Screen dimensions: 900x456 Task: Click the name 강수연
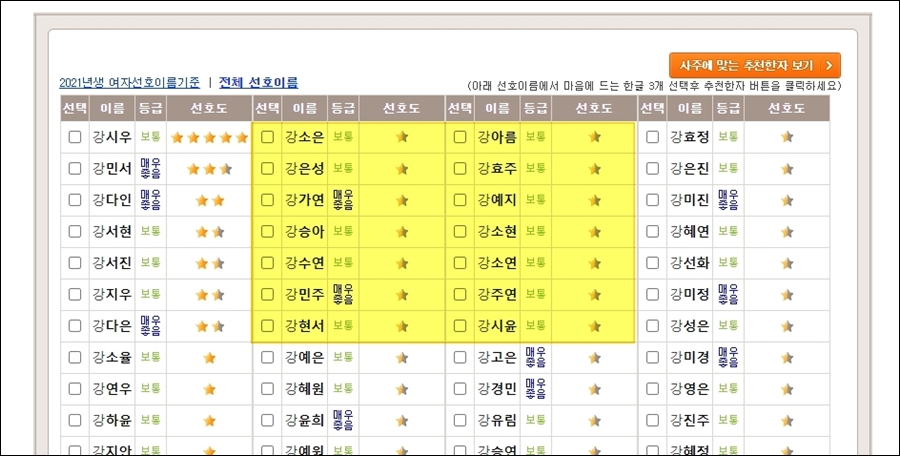305,263
